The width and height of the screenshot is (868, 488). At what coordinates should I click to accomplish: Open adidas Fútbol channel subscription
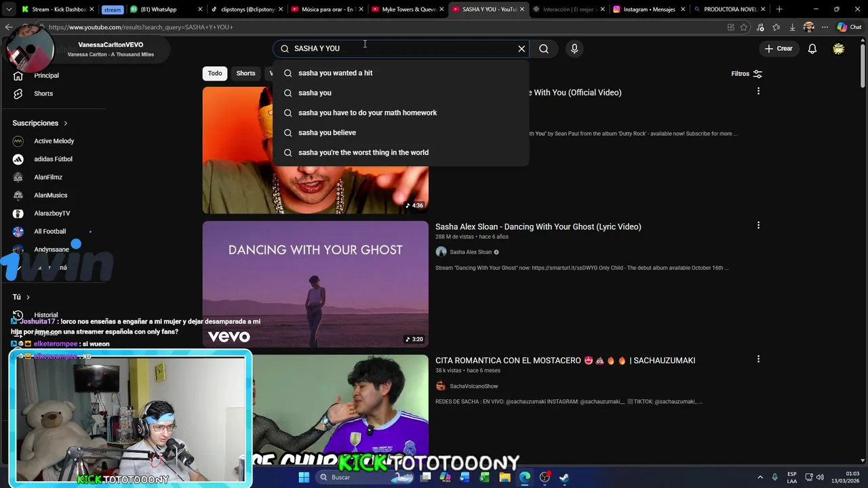point(53,159)
